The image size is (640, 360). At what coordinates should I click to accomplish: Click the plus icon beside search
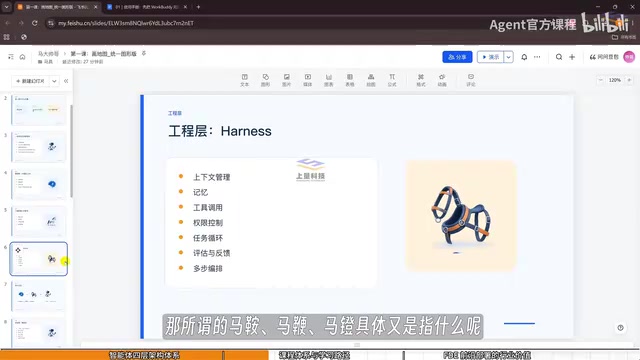tap(572, 57)
